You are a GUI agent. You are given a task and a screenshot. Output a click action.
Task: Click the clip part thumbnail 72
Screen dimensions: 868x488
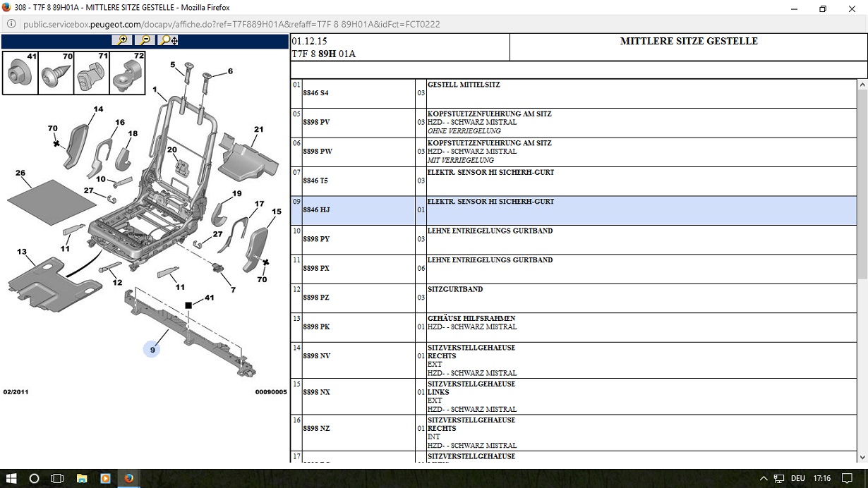point(127,73)
